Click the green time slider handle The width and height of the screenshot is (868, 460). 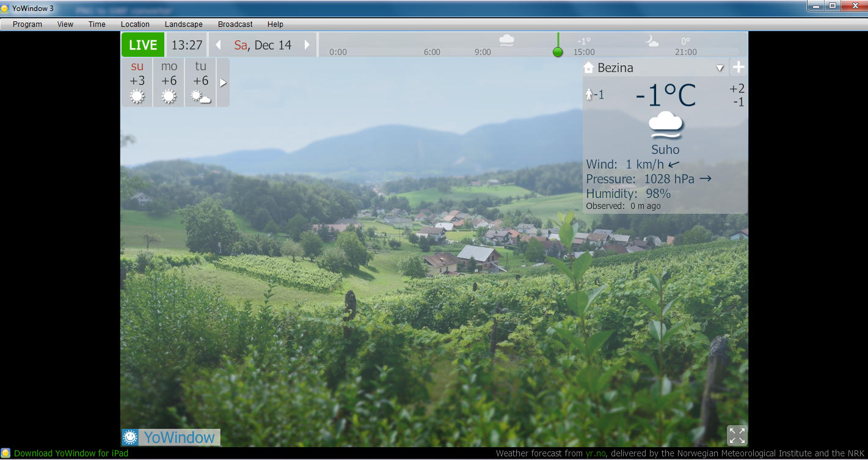coord(557,52)
